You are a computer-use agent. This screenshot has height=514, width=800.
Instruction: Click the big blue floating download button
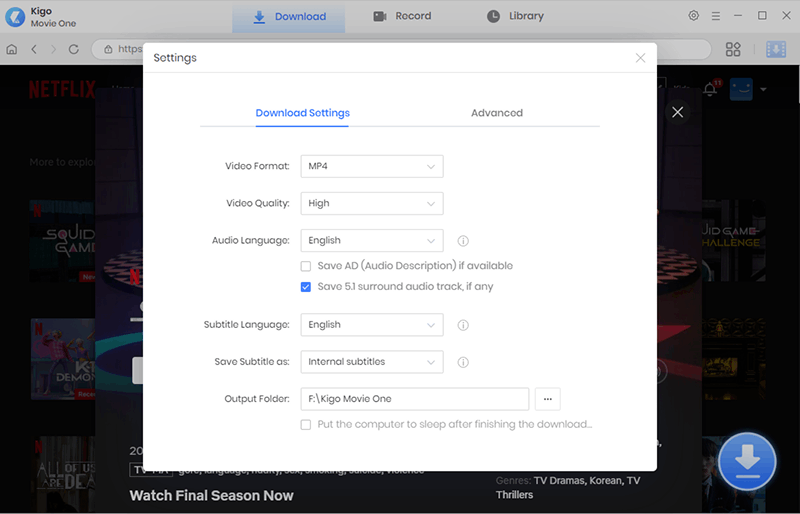pos(747,461)
